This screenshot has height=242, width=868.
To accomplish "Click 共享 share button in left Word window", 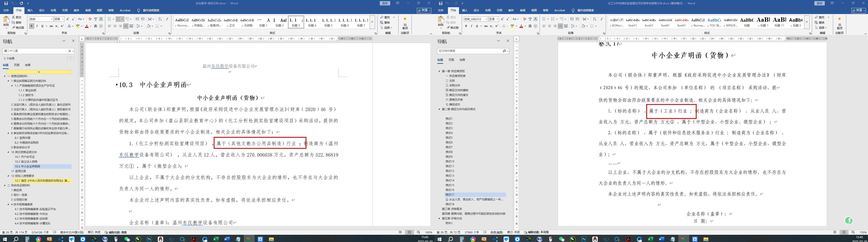I will (x=424, y=10).
